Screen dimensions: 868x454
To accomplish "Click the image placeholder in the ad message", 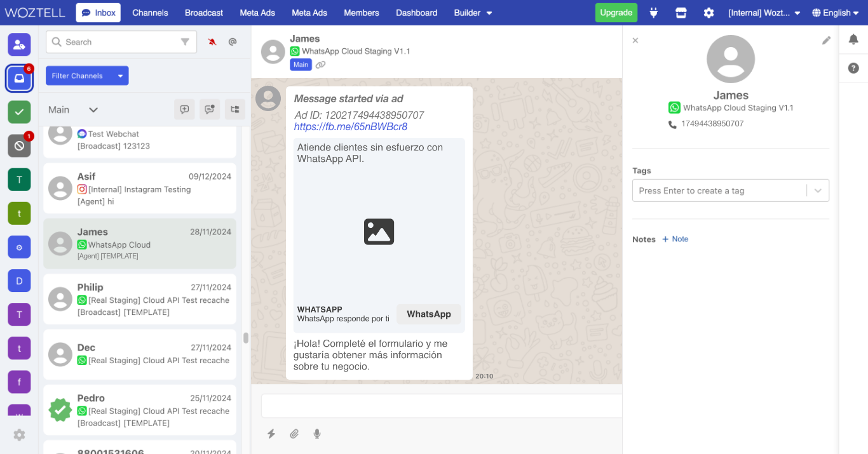I will (379, 232).
